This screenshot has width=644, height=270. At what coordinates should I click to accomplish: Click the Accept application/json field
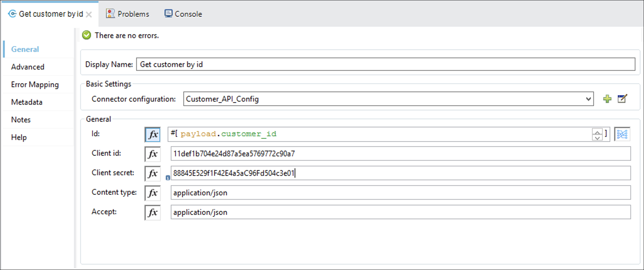pos(401,212)
